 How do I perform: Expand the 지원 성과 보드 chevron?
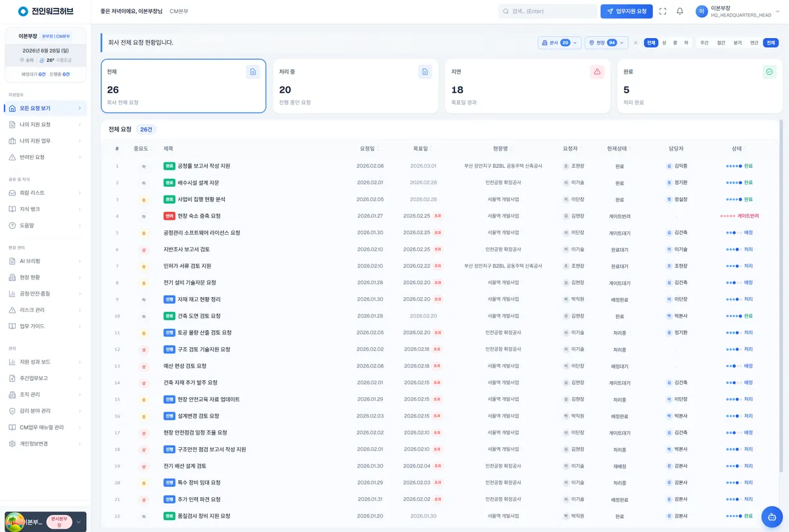[80, 362]
